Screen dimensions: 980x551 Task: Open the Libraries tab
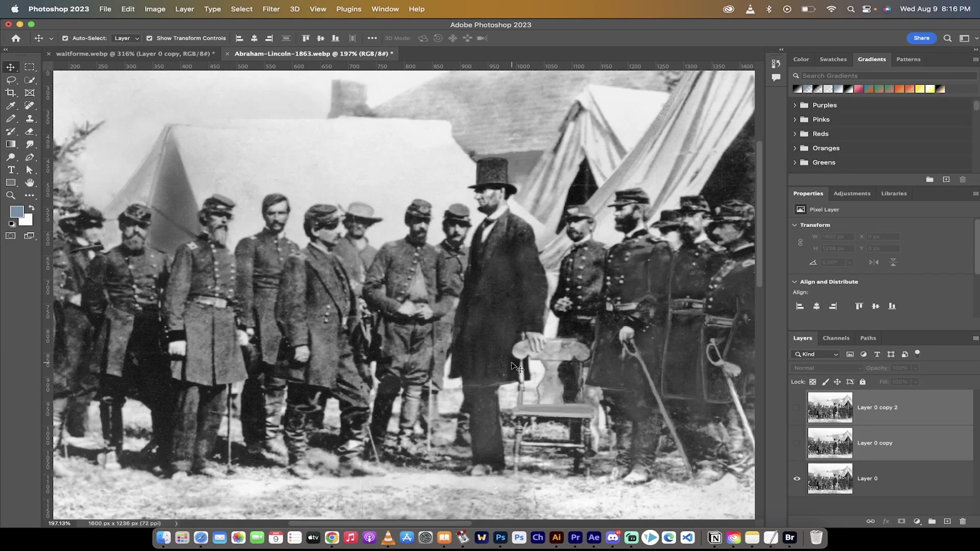(894, 193)
